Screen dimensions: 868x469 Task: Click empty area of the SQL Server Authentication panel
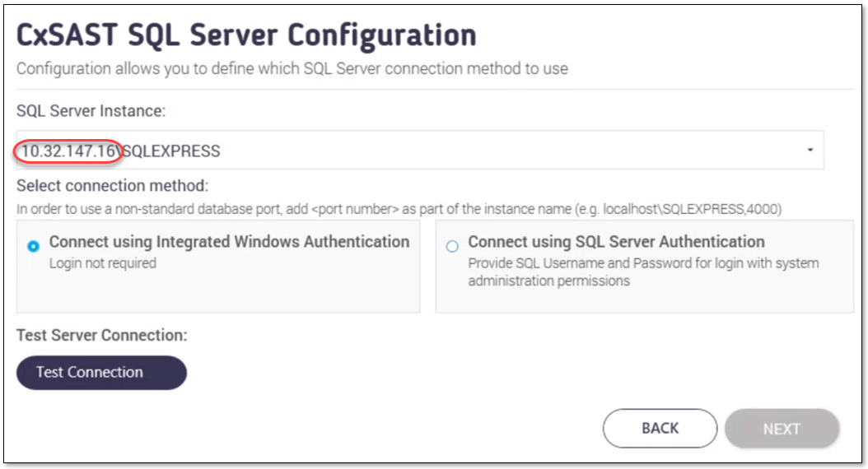coord(642,301)
